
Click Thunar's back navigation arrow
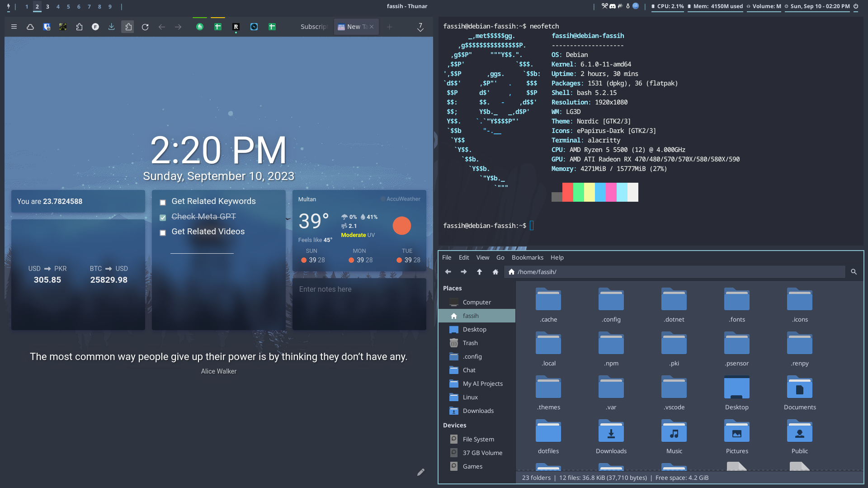coord(448,272)
